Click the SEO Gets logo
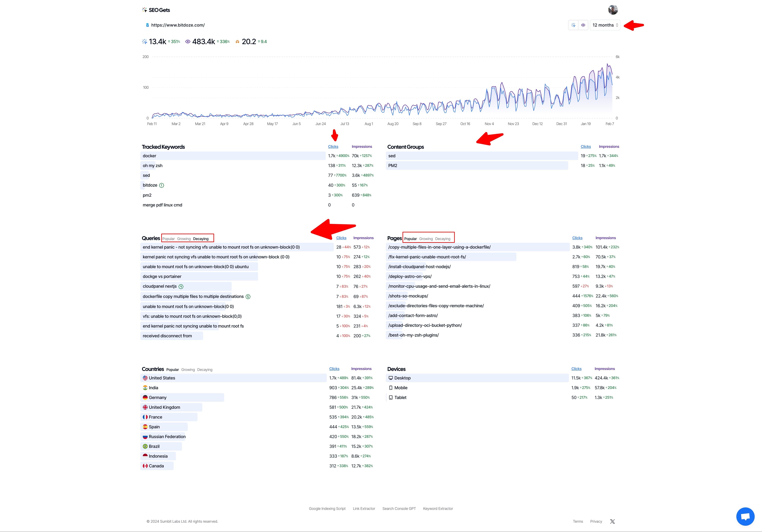This screenshot has height=532, width=762. [x=156, y=10]
